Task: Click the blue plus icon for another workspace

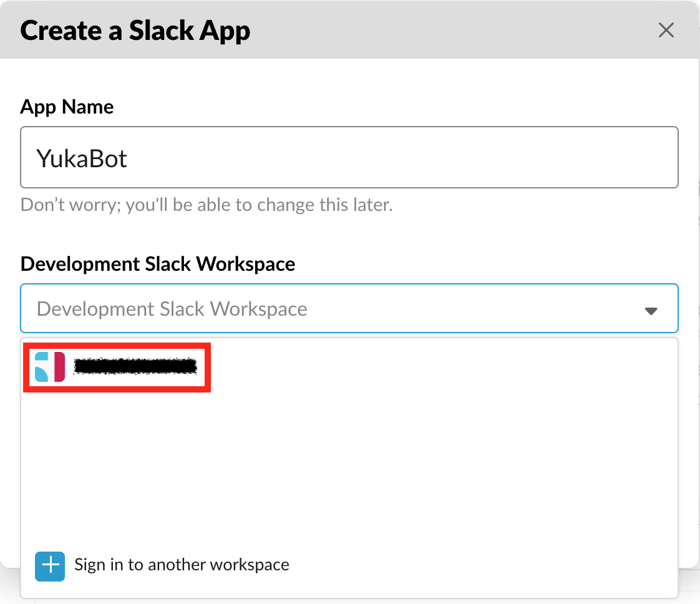Action: [x=50, y=566]
